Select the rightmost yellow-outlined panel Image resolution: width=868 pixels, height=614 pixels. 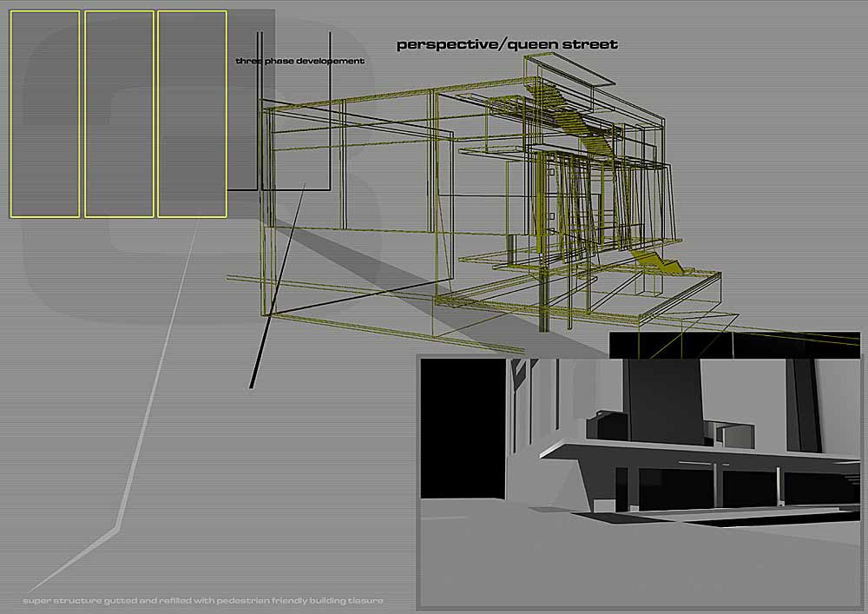click(192, 114)
